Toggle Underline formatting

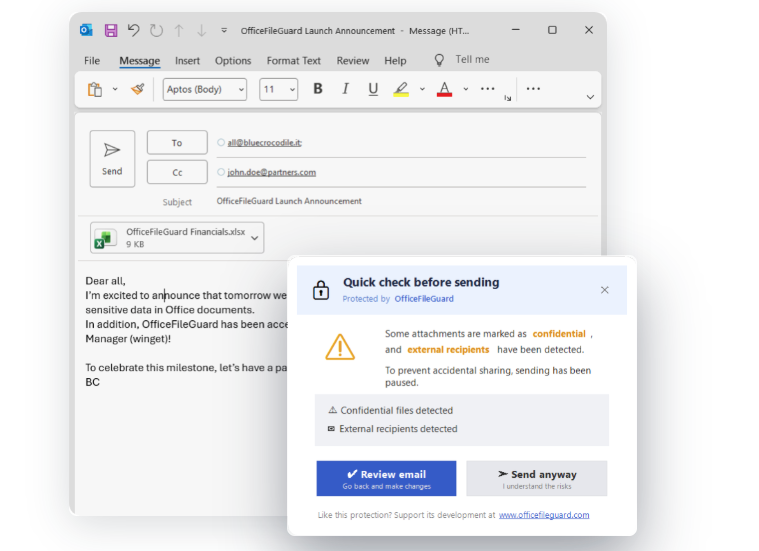(x=373, y=89)
